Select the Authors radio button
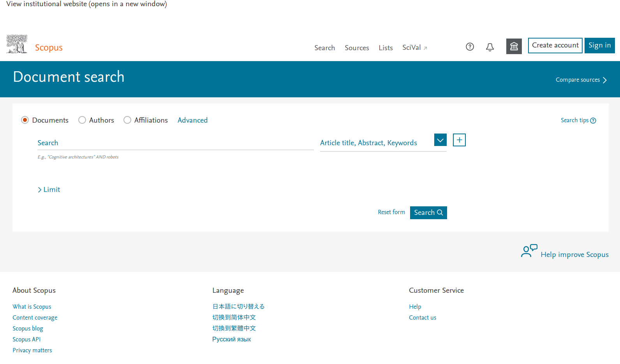The image size is (620, 364). [82, 120]
